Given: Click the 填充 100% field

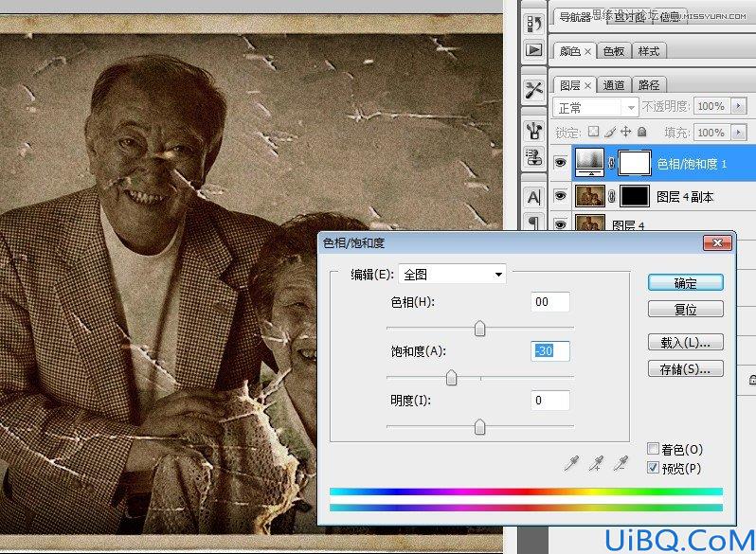Looking at the screenshot, I should pyautogui.click(x=712, y=133).
